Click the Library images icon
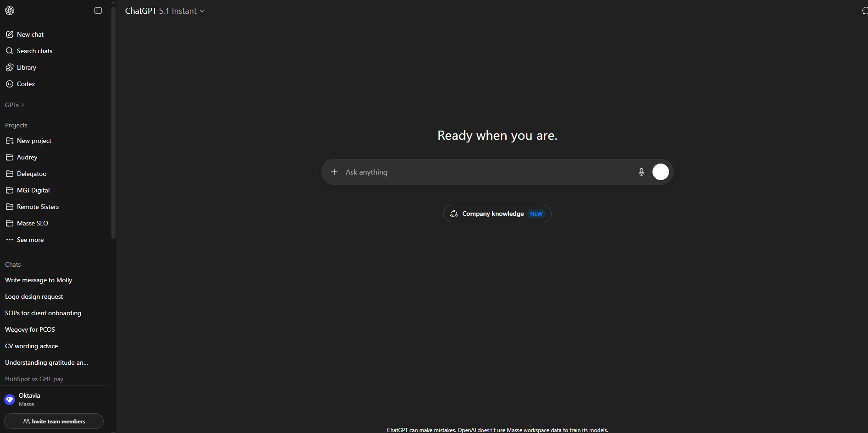Image resolution: width=868 pixels, height=433 pixels. coord(10,67)
